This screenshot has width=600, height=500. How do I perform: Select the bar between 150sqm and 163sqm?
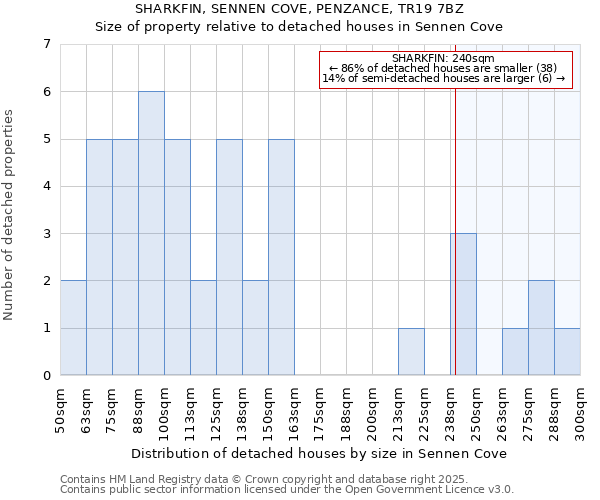[x=281, y=257]
